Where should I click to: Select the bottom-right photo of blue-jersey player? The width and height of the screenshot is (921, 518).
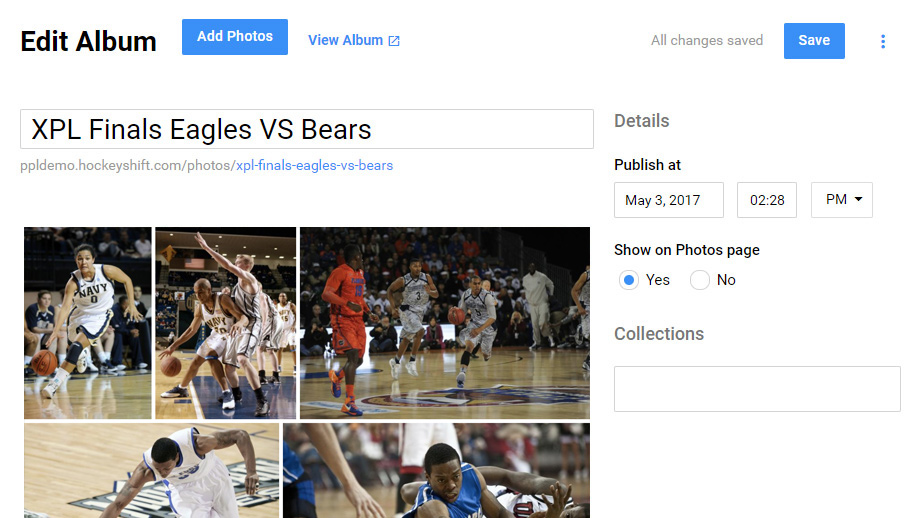click(436, 470)
